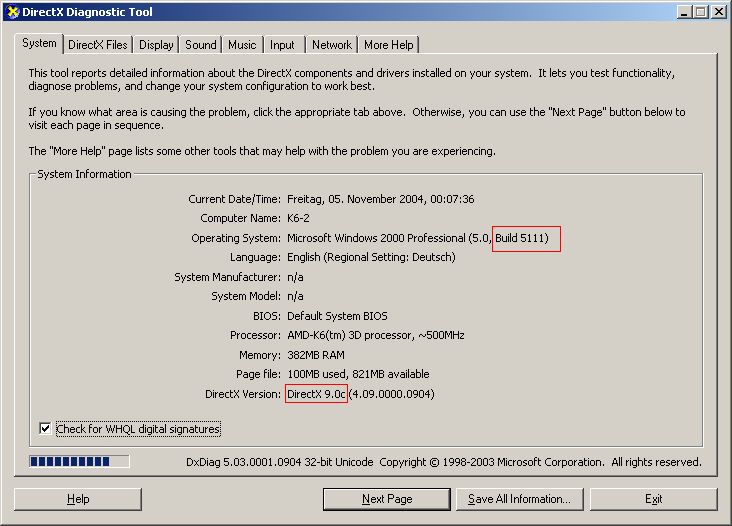The height and width of the screenshot is (526, 732).
Task: Switch to the System tab
Action: pyautogui.click(x=40, y=44)
